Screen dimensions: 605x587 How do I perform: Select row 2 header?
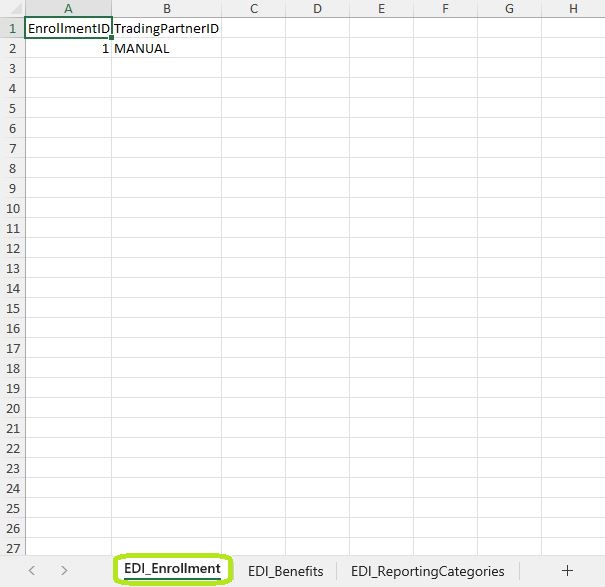tap(13, 48)
